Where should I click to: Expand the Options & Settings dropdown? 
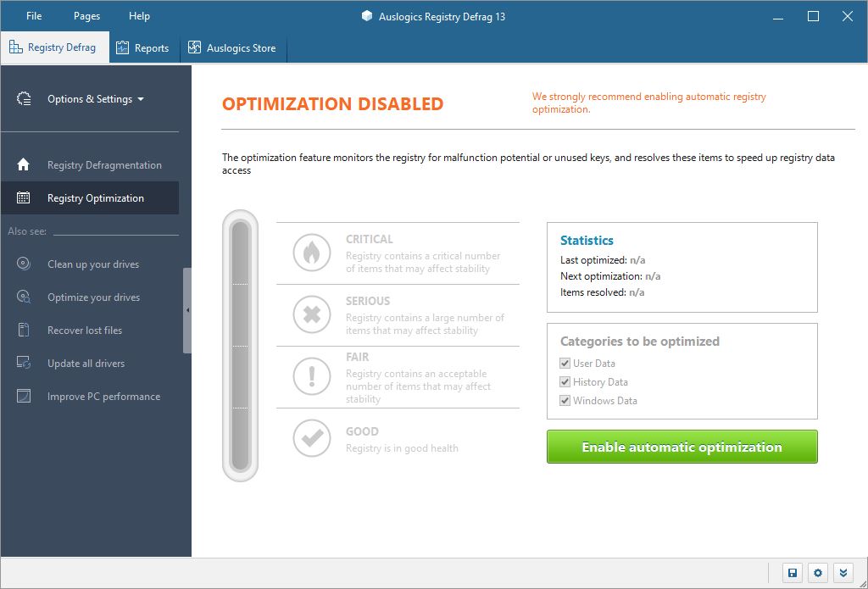point(96,99)
